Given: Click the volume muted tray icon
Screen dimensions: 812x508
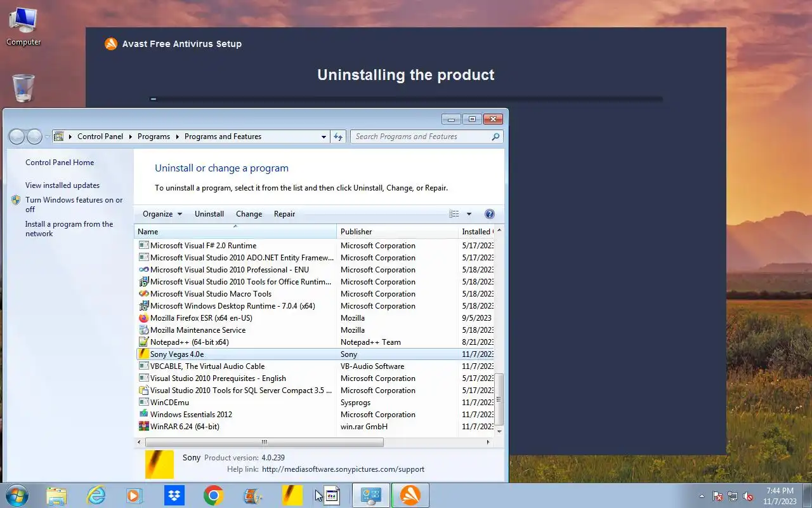Looking at the screenshot, I should coord(748,496).
